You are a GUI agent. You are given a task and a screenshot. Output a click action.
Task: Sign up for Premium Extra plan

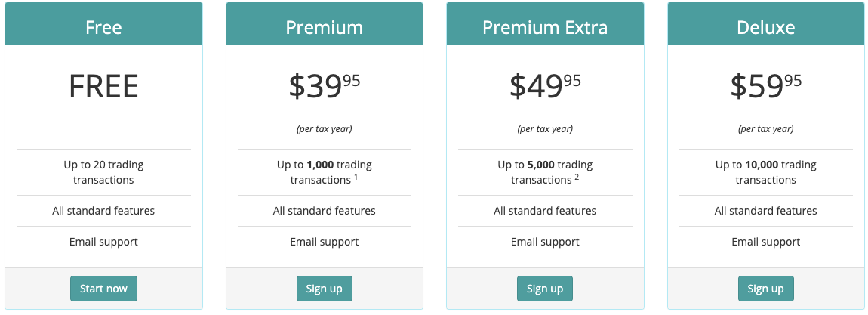545,289
